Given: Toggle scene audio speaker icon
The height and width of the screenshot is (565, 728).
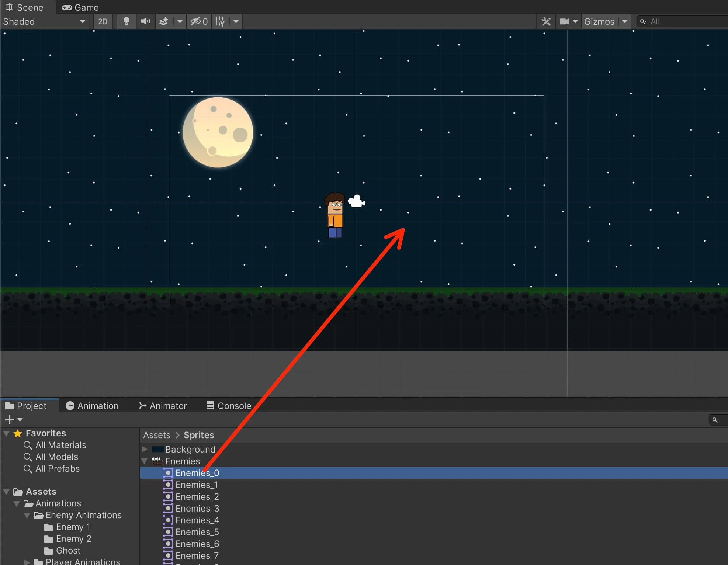Looking at the screenshot, I should point(145,21).
